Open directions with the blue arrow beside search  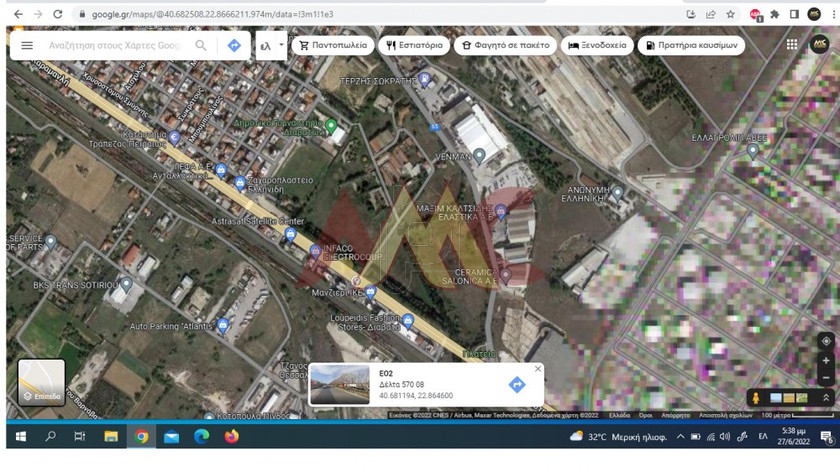tap(234, 46)
